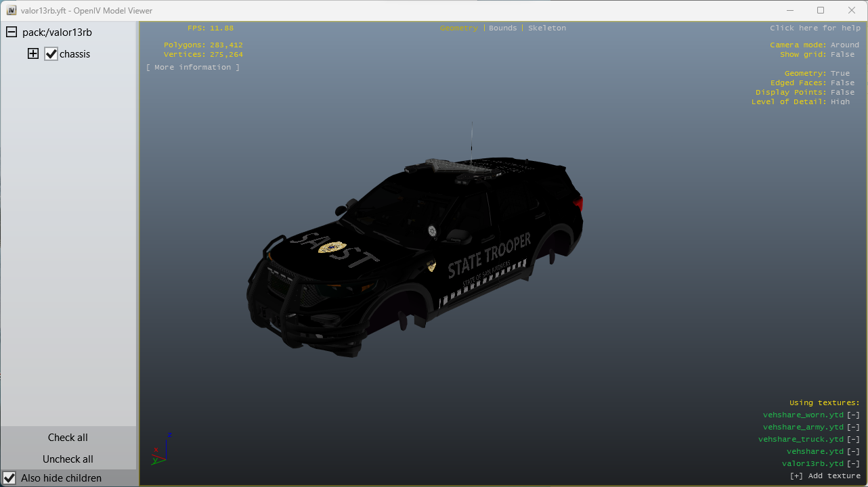
Task: Toggle the Also hide children checkbox
Action: (x=10, y=478)
